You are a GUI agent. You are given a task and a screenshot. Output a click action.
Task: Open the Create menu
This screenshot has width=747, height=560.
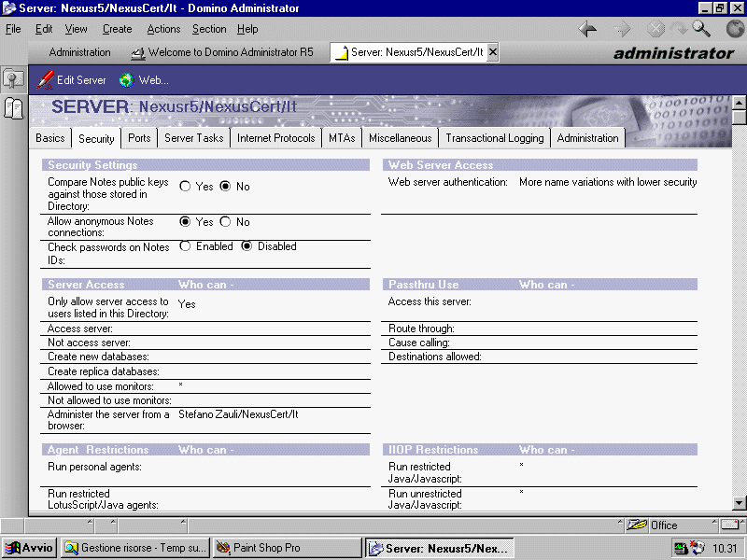click(x=118, y=29)
